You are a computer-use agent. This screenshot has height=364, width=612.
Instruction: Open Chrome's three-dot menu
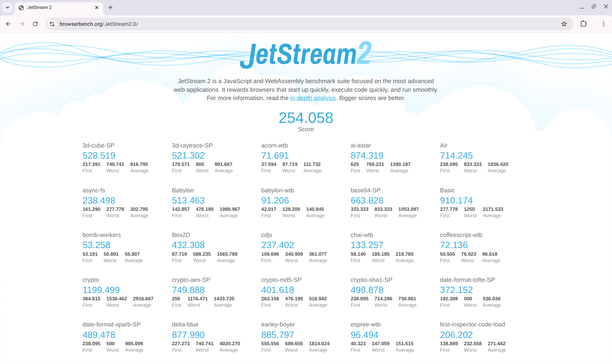pos(603,24)
